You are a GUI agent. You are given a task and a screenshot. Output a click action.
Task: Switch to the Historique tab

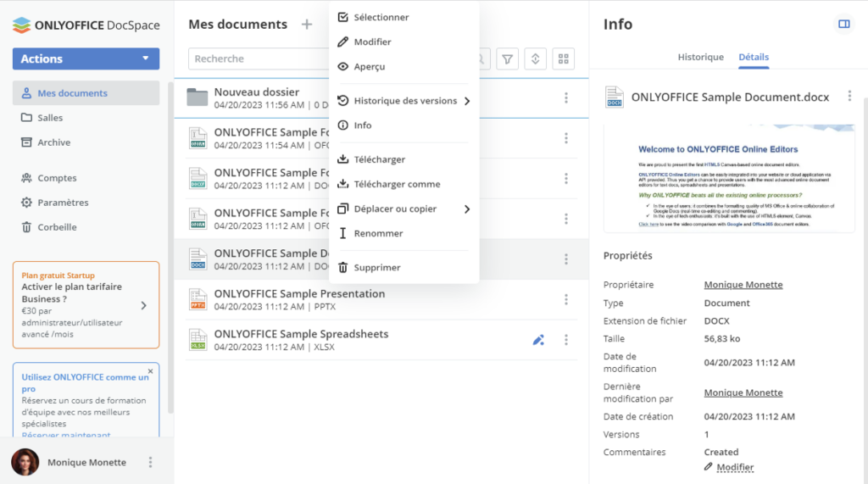tap(700, 57)
